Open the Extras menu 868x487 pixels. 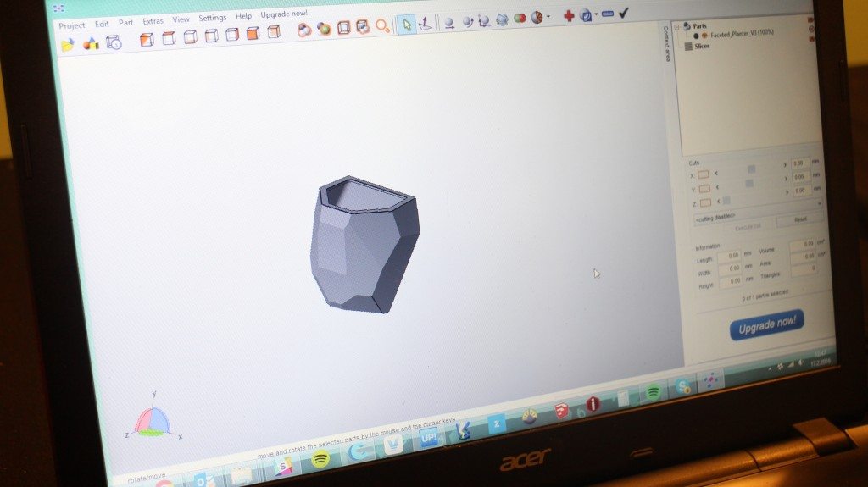click(x=153, y=21)
